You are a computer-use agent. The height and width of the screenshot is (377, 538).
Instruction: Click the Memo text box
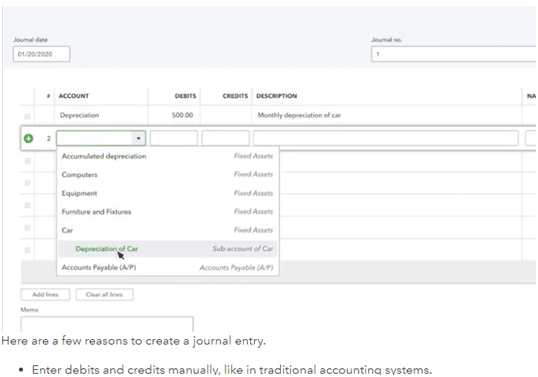107,323
